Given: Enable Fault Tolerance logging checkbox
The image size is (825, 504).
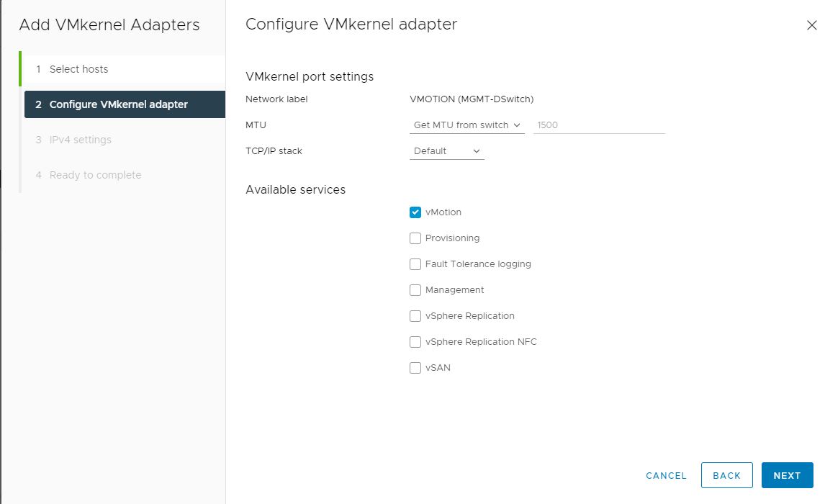Looking at the screenshot, I should tap(415, 264).
